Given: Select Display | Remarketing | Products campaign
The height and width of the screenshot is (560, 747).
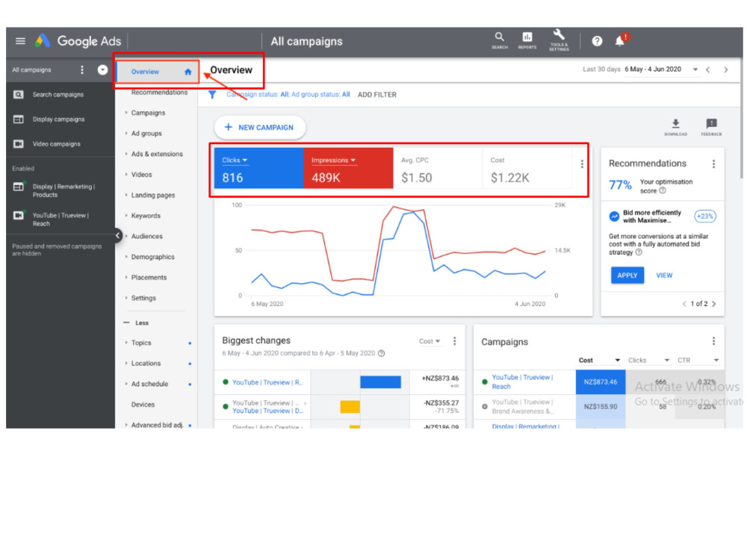Looking at the screenshot, I should point(63,190).
